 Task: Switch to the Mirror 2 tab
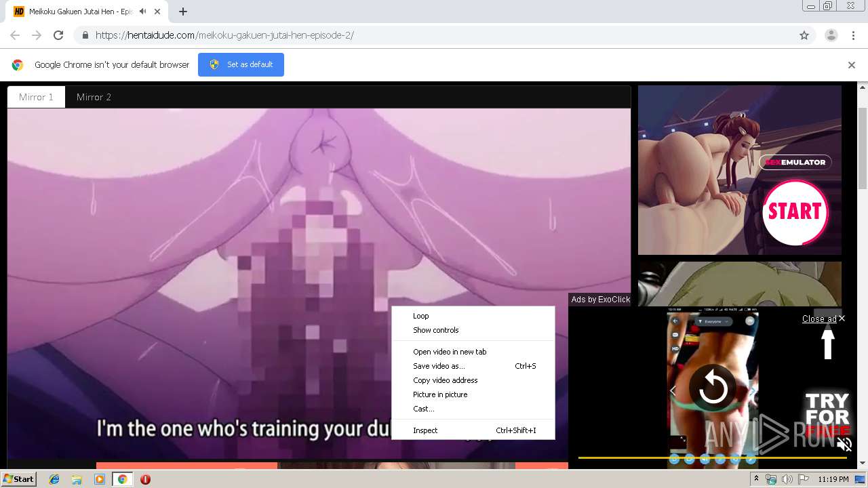pos(94,97)
